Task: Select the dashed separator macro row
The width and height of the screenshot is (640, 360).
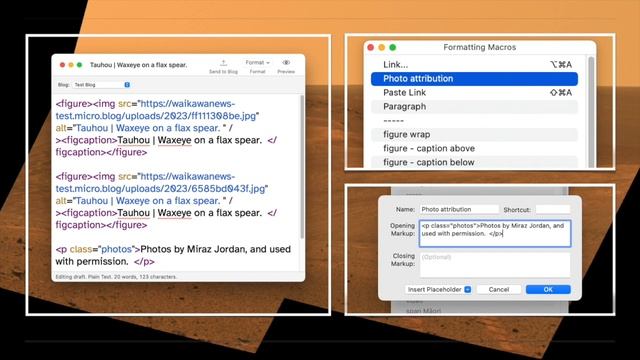Action: tap(474, 120)
